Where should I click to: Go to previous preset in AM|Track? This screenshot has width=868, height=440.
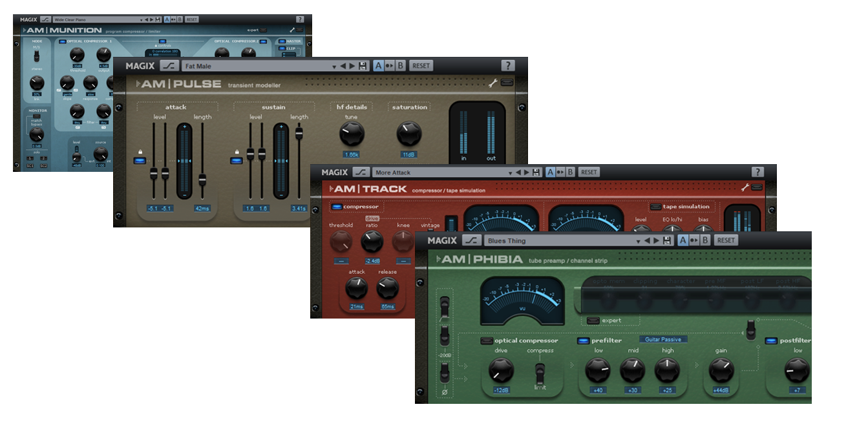pos(519,173)
